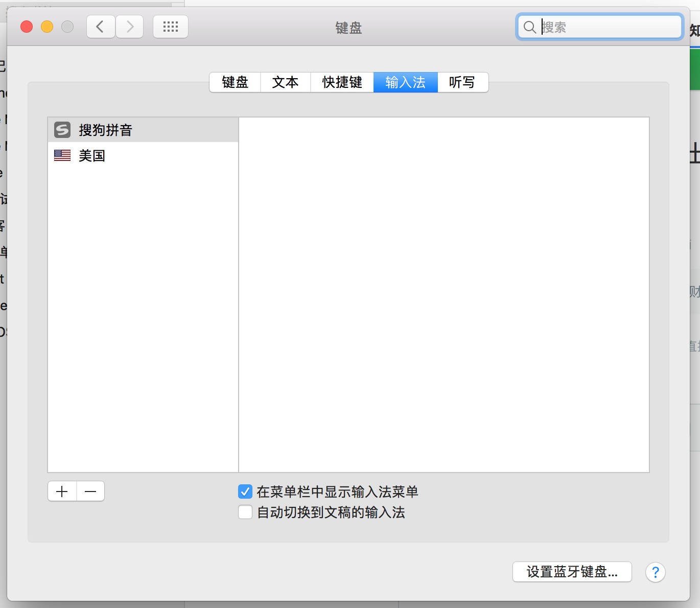700x608 pixels.
Task: Select 美国 in input source list
Action: (143, 155)
